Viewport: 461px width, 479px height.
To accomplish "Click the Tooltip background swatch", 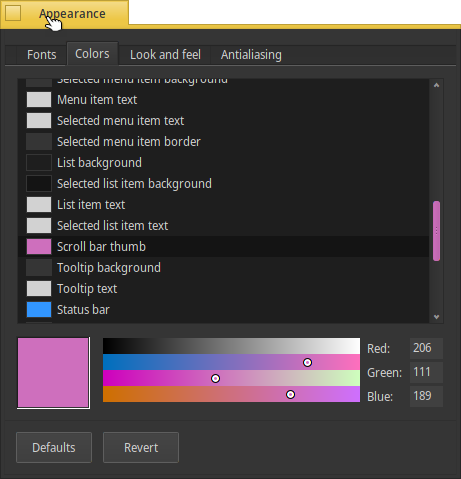I will coord(39,268).
